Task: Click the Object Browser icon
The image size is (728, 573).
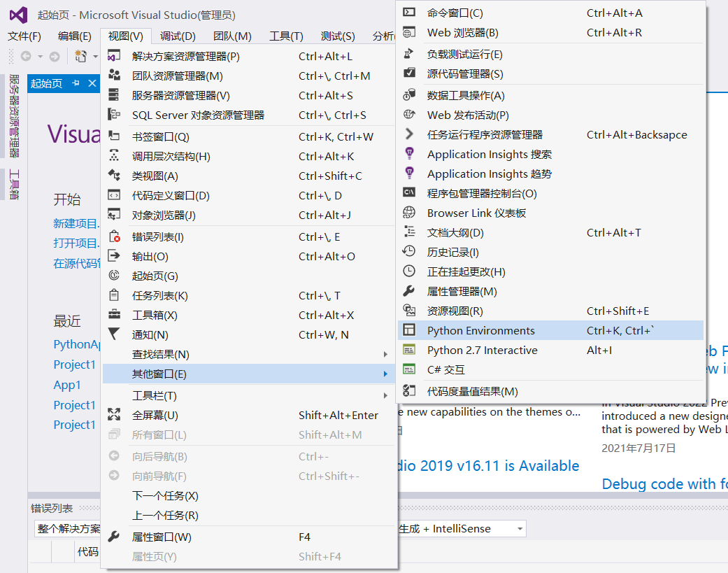Action: click(114, 214)
